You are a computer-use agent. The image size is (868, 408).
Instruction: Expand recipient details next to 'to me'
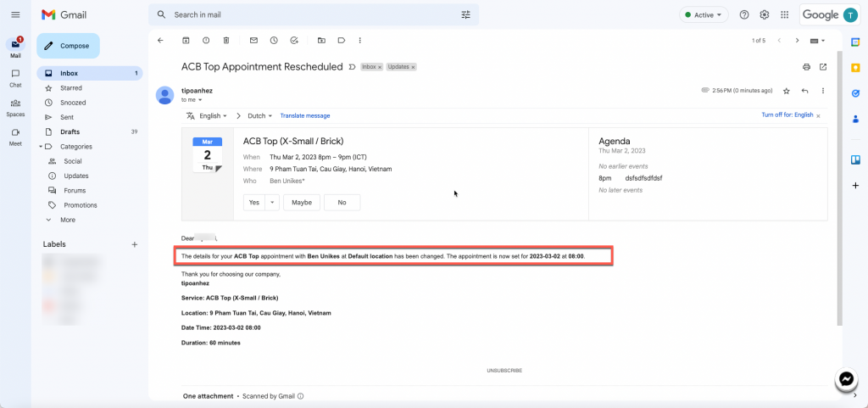tap(200, 100)
